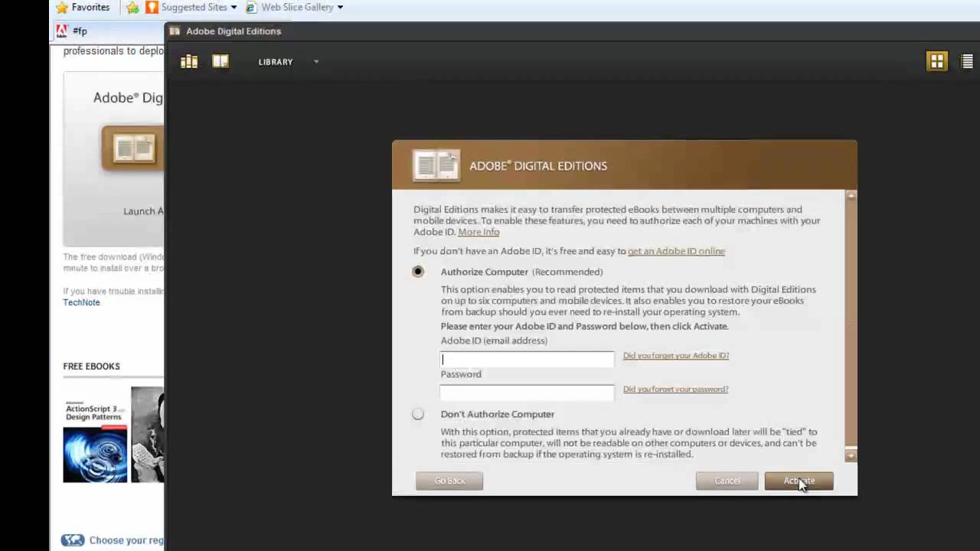Click the Add to Favorites icon
The height and width of the screenshot is (551, 980).
tap(132, 8)
